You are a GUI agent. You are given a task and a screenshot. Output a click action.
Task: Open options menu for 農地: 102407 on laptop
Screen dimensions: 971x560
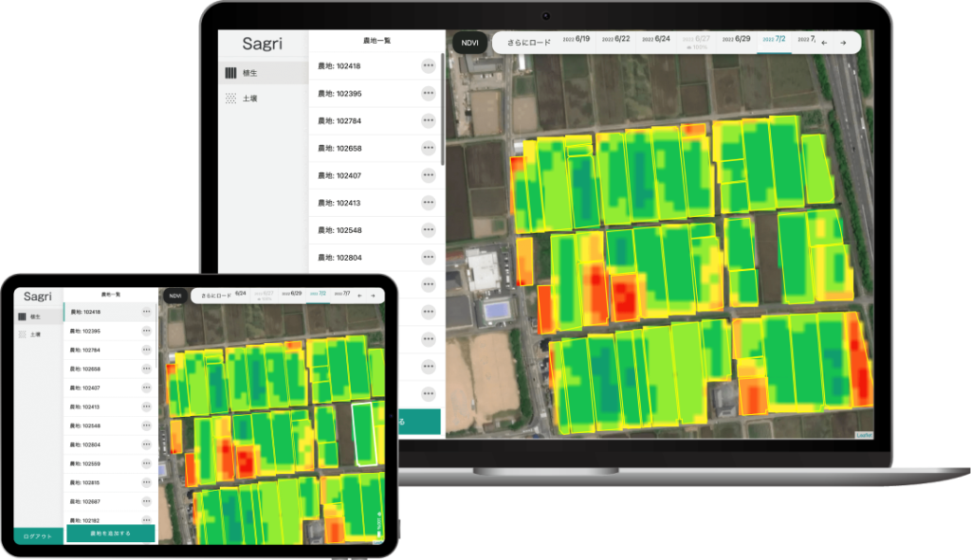(428, 175)
